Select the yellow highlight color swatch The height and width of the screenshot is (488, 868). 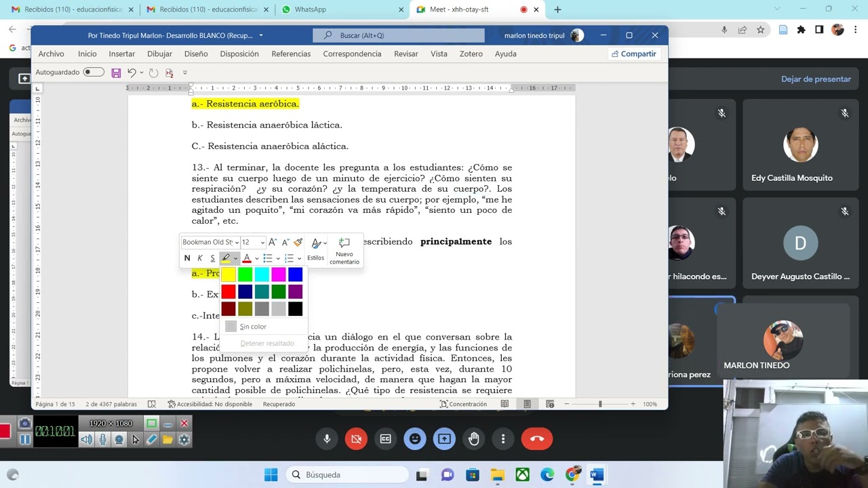229,274
